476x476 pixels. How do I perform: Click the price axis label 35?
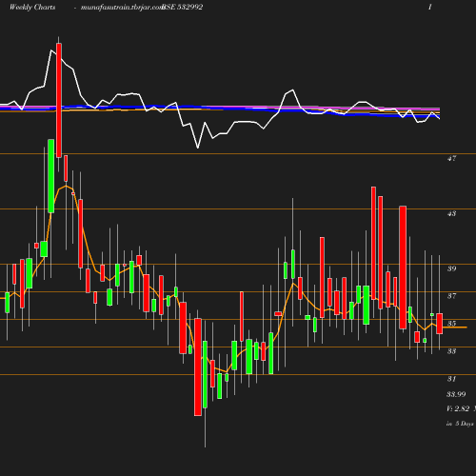pyautogui.click(x=451, y=324)
